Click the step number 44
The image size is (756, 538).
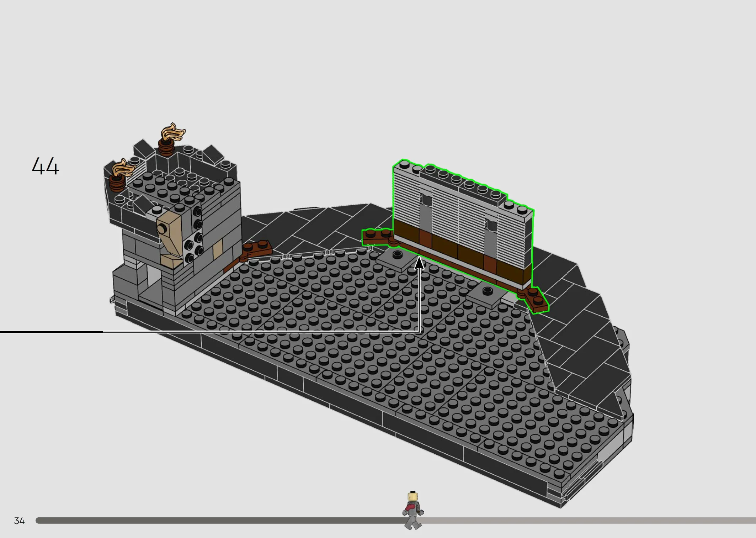coord(45,166)
